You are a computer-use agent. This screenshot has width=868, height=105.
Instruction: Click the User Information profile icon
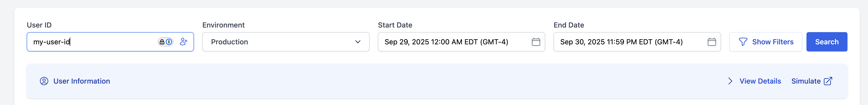point(44,81)
